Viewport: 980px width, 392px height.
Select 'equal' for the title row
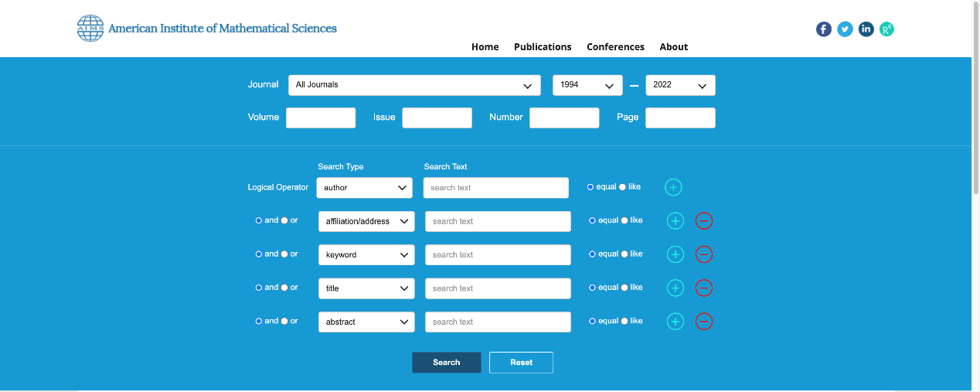click(592, 288)
